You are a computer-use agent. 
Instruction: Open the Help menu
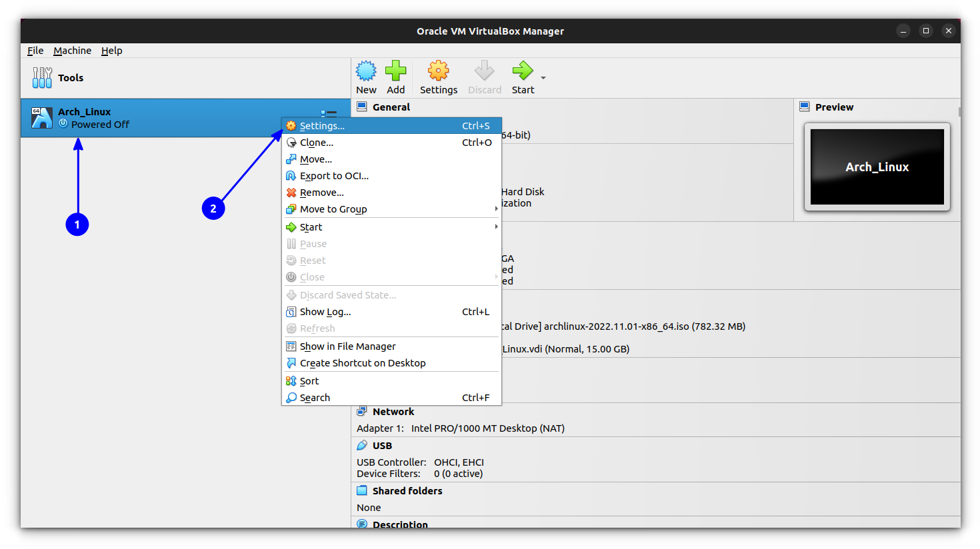pos(112,51)
